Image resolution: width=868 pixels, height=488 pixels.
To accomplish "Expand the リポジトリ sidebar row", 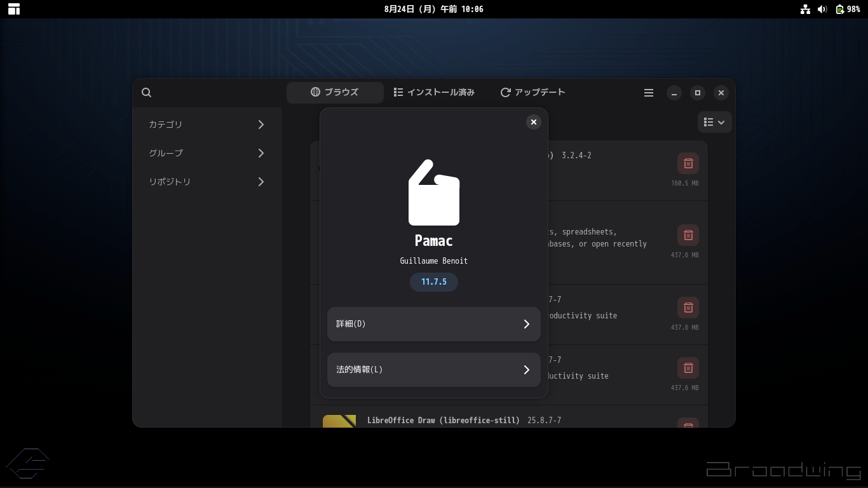I will 207,182.
